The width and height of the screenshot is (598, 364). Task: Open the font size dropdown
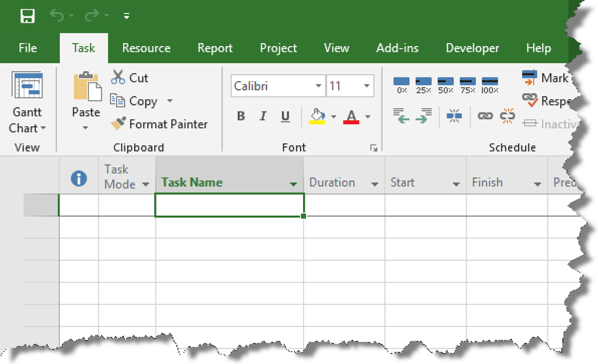(365, 86)
